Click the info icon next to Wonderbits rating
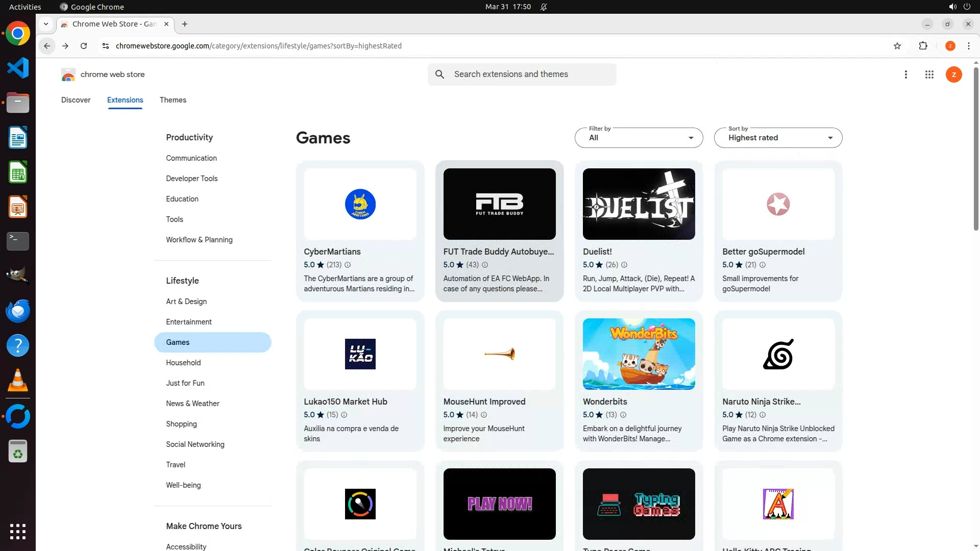 [x=623, y=415]
